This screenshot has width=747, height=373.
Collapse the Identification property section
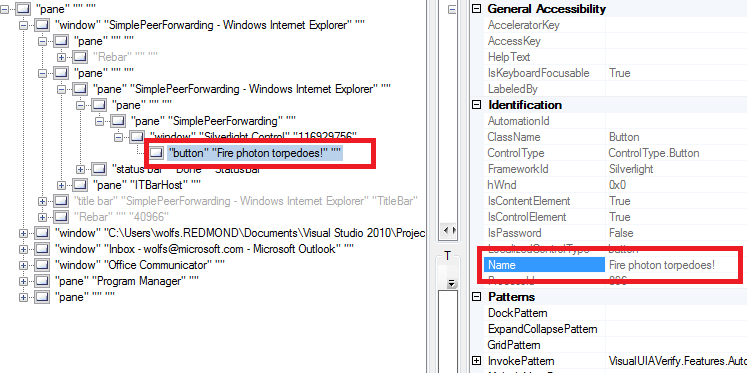tap(476, 105)
